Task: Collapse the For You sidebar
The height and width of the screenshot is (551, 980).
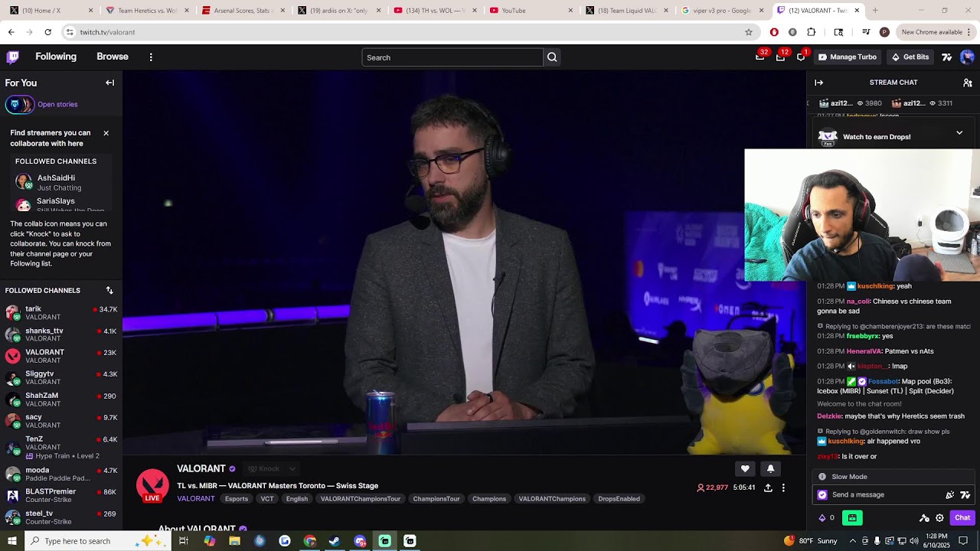Action: (x=109, y=83)
